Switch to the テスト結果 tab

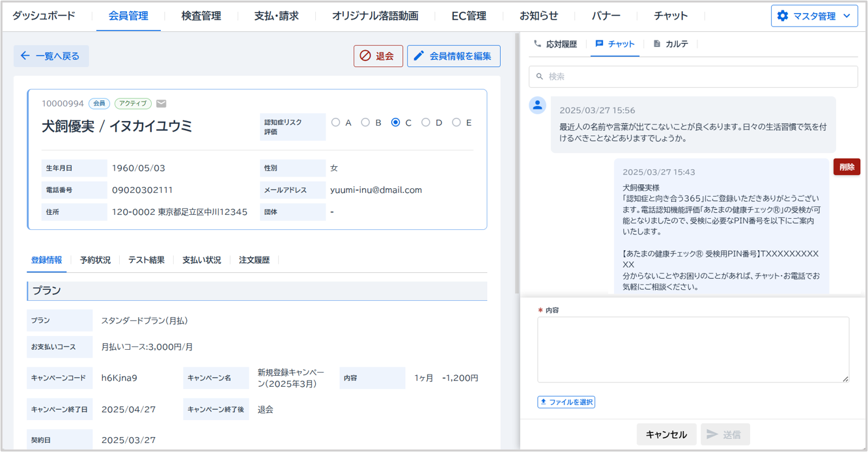147,260
